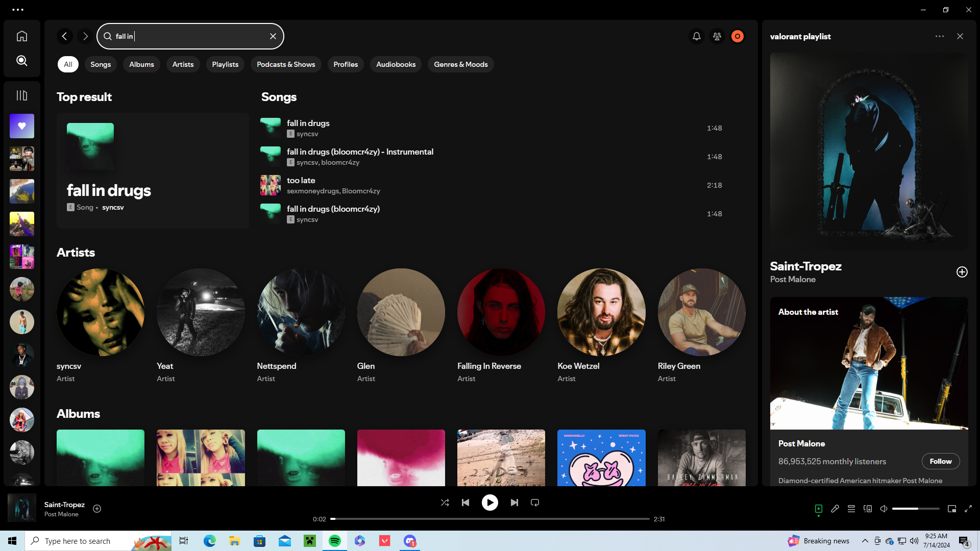Open the top result fall in drugs
The width and height of the screenshot is (980, 551).
coord(153,170)
